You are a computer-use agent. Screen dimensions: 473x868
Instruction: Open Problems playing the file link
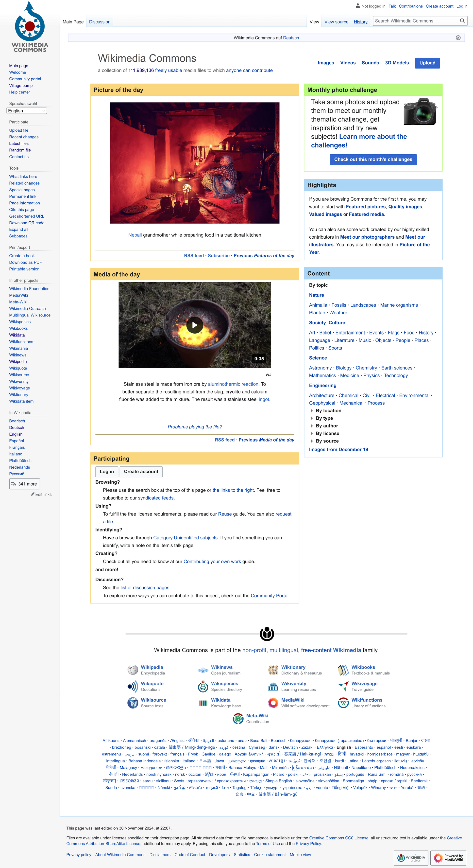195,427
